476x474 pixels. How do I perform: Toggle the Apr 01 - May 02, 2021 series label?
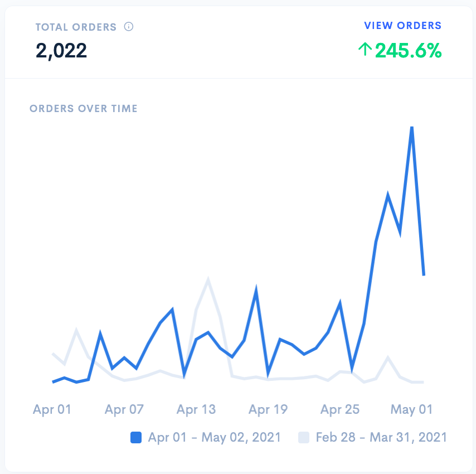click(x=214, y=437)
